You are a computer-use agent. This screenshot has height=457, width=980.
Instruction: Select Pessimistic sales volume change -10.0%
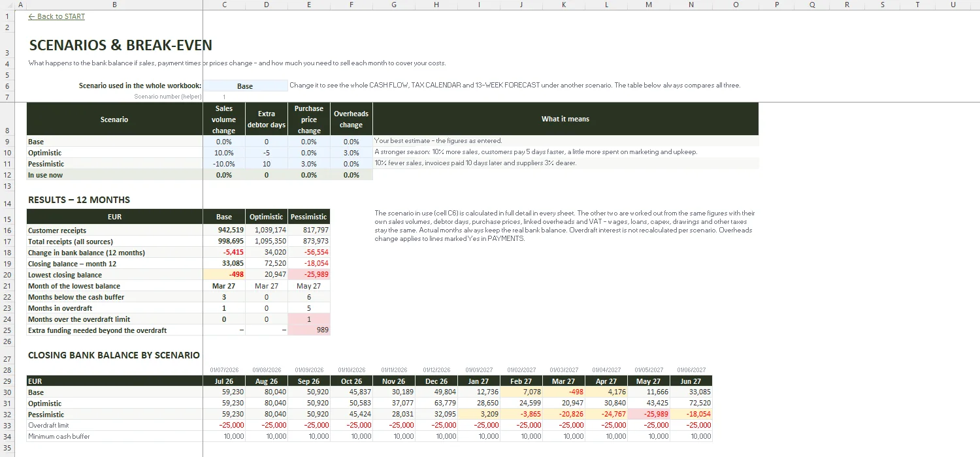(x=224, y=163)
